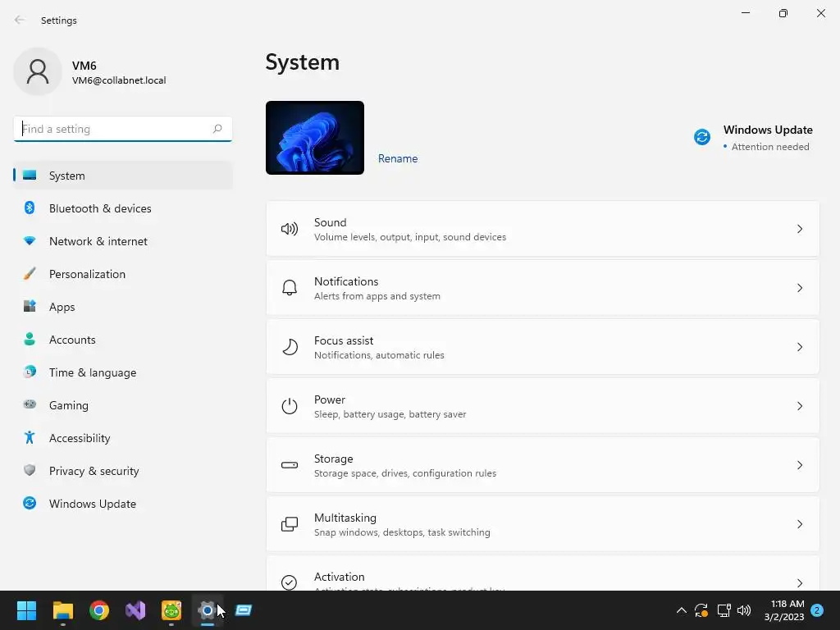Click the Time & language clock icon
Screen dimensions: 840x630
(30, 372)
